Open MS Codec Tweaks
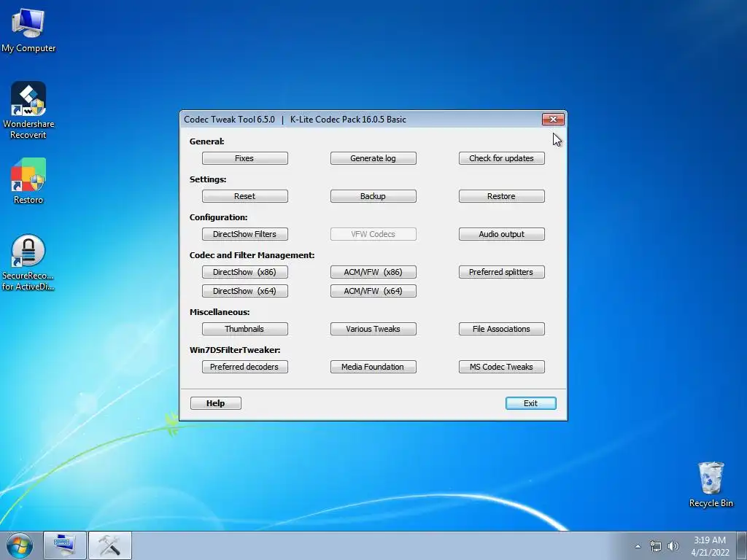The image size is (747, 560). (502, 367)
